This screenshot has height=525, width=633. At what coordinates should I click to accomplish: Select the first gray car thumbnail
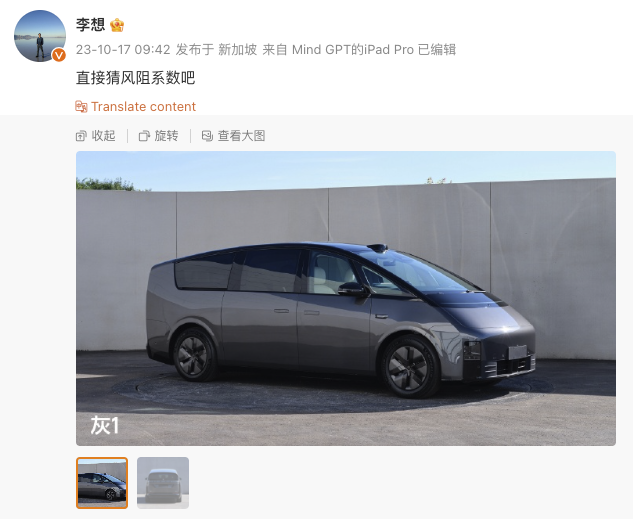[x=102, y=483]
